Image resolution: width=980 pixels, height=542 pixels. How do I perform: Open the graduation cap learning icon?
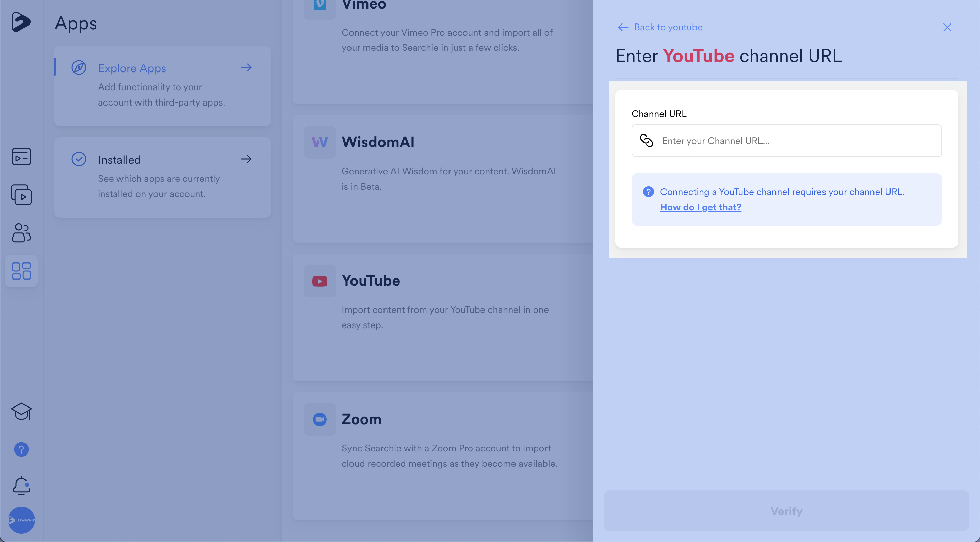pos(21,411)
